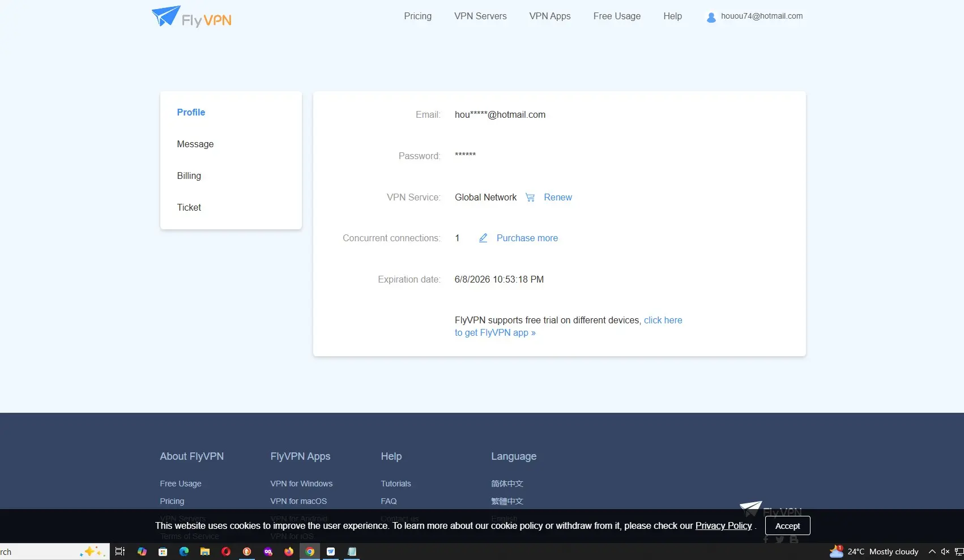The width and height of the screenshot is (964, 560).
Task: Launch DuckDuckGo browser from the taskbar
Action: click(247, 552)
